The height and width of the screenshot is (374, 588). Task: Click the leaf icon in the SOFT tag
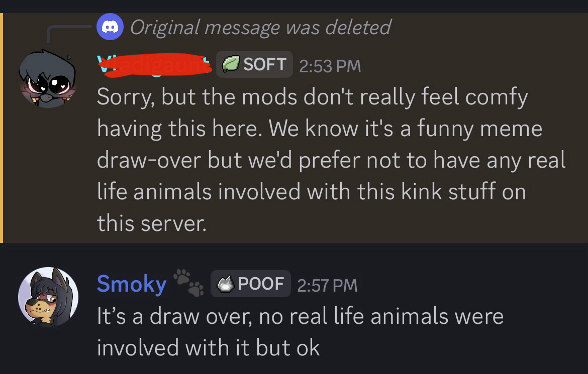230,65
